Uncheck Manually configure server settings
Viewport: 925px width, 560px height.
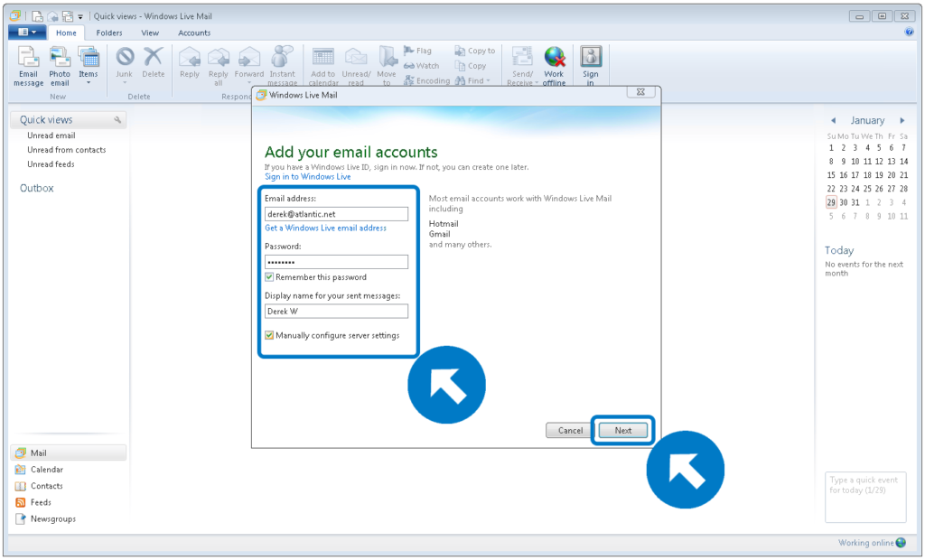[x=269, y=335]
